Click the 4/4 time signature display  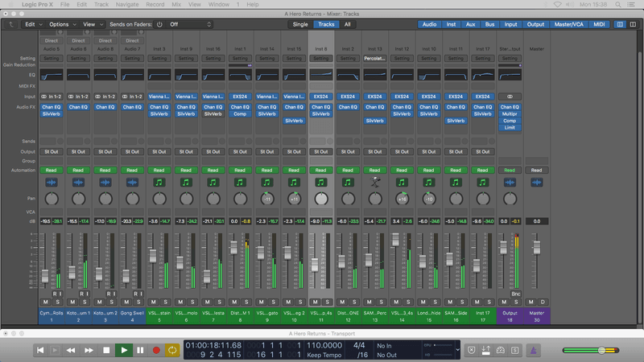(359, 346)
